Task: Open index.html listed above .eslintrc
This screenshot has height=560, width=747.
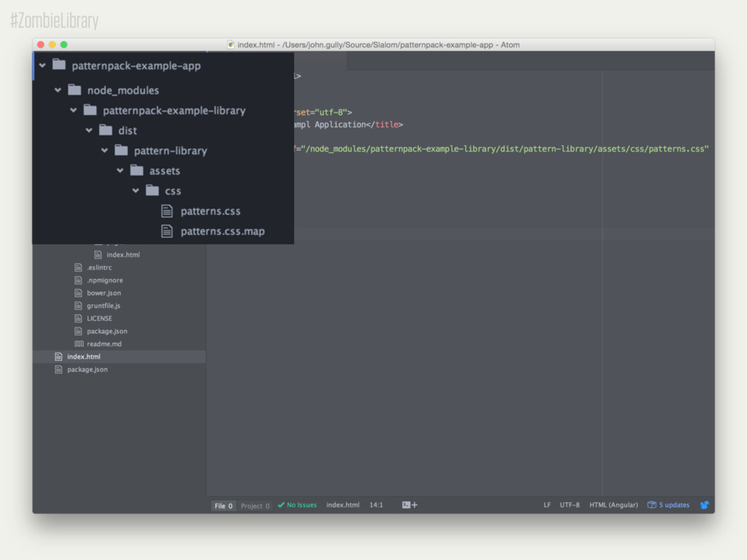Action: pos(123,254)
